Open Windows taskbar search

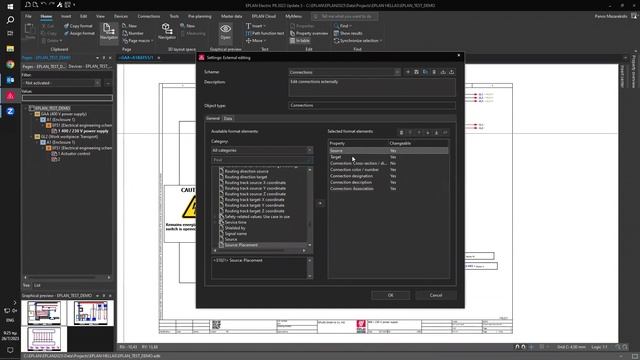pyautogui.click(x=10, y=20)
